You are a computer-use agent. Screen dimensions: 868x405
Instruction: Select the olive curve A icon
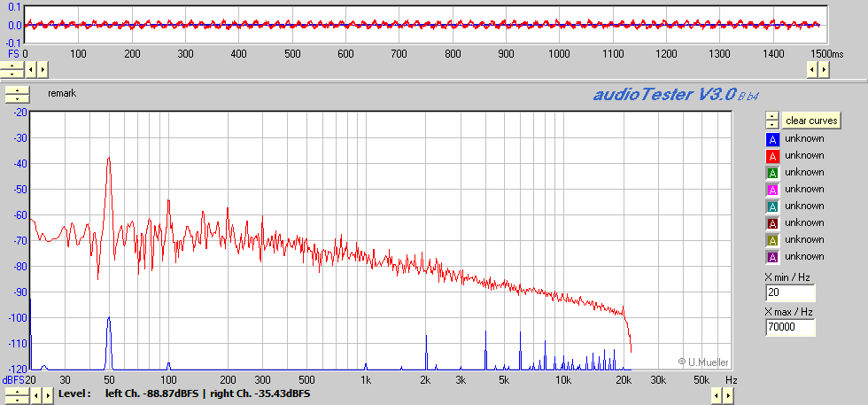[772, 240]
